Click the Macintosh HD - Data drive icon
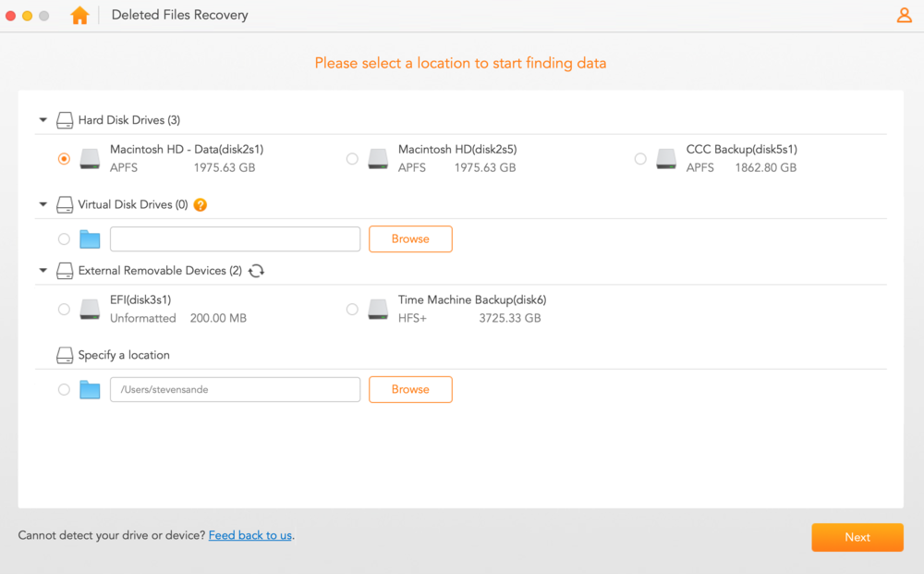This screenshot has height=574, width=924. pyautogui.click(x=91, y=159)
